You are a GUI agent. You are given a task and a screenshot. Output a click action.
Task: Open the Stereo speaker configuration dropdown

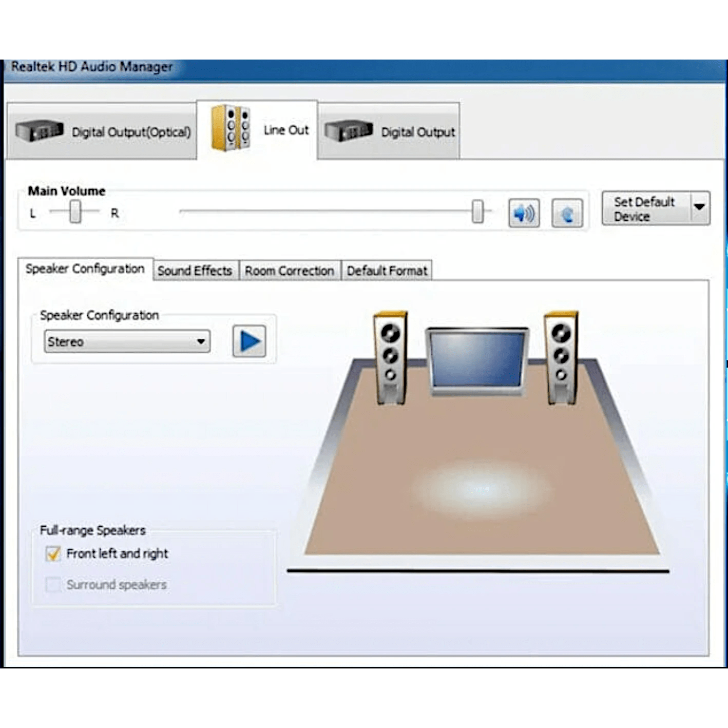(127, 341)
